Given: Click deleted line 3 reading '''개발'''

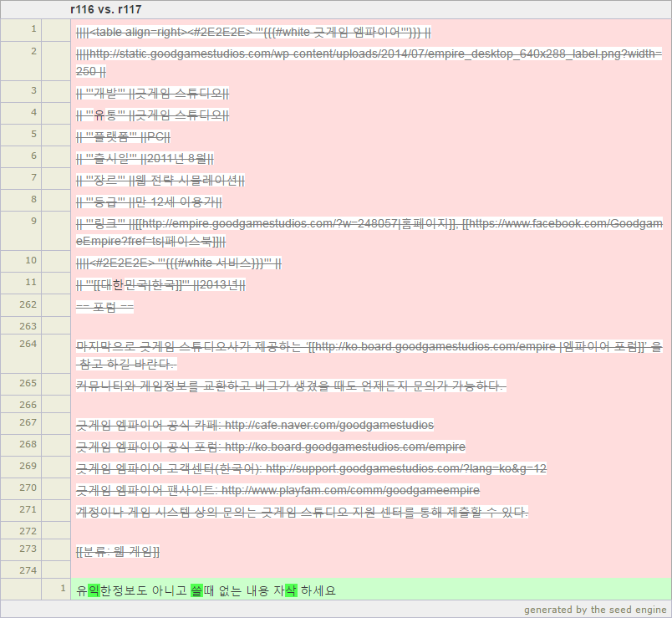Looking at the screenshot, I should tap(153, 93).
